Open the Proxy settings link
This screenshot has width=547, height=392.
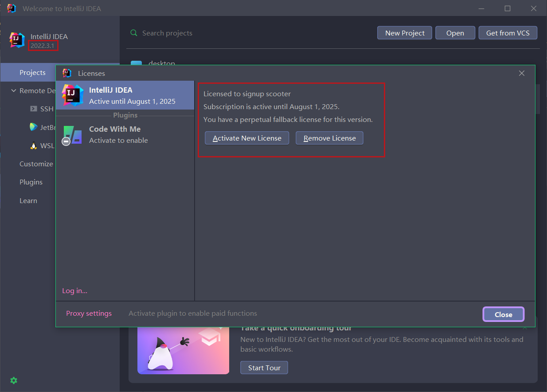click(x=89, y=314)
